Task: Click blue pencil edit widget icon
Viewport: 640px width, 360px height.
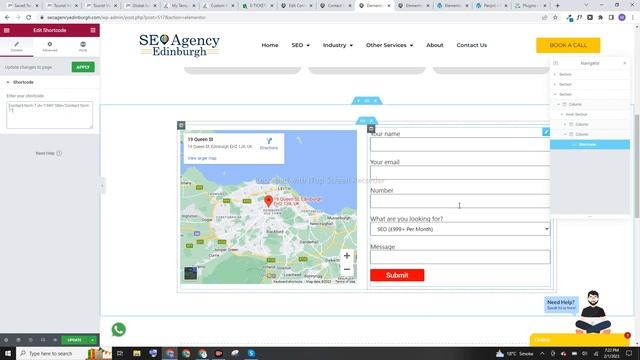Action: (x=546, y=132)
